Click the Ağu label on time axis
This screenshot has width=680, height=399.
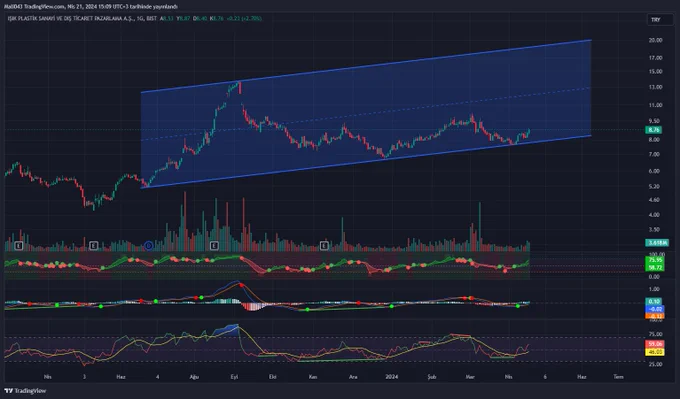(194, 376)
